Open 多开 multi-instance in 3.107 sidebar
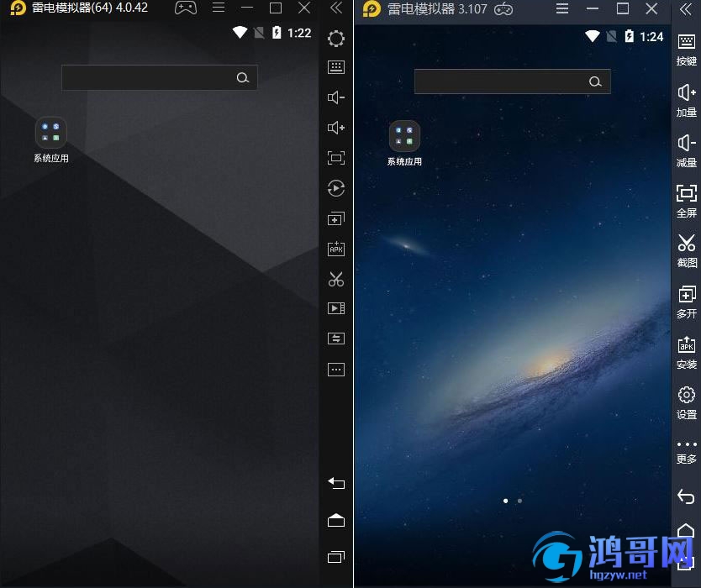The height and width of the screenshot is (588, 701). [686, 302]
